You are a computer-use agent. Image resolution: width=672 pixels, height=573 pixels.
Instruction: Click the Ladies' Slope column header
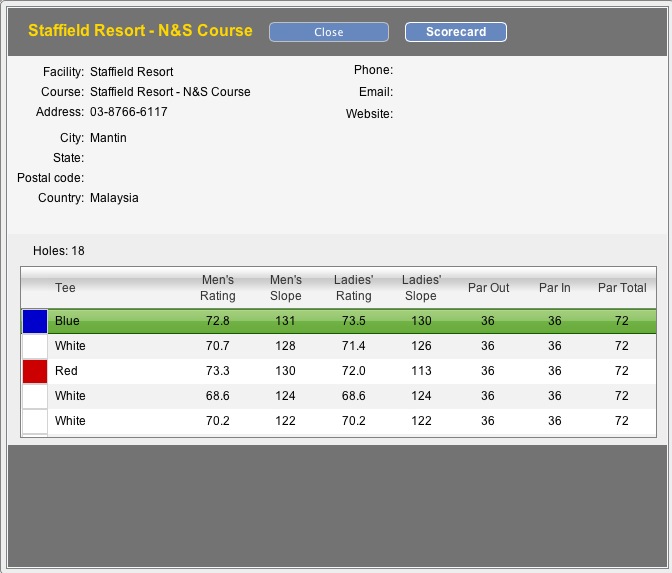pos(421,288)
